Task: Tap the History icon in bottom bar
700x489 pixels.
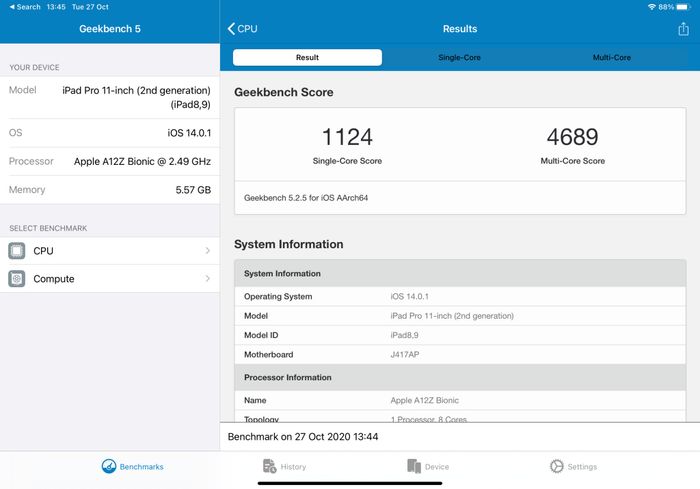Action: 269,466
